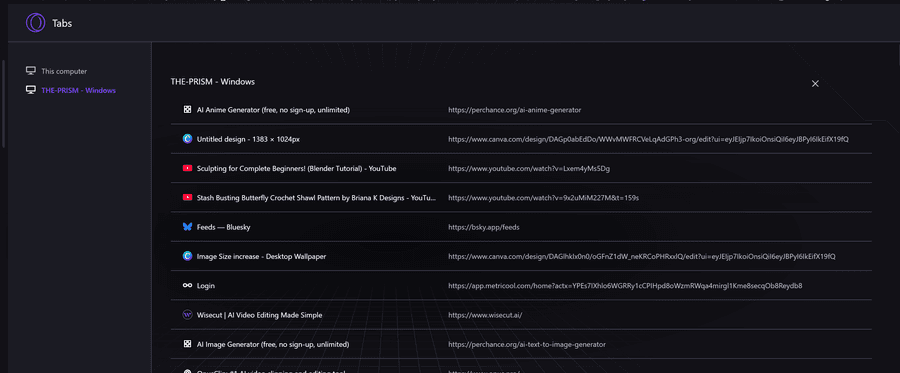Open Feeds — Bluesky tab
Image resolution: width=900 pixels, height=373 pixels.
(223, 227)
